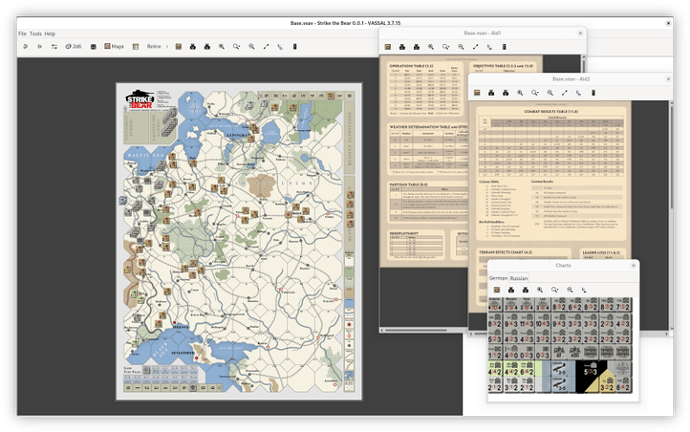Close the Charts window
Viewport: 690px width, 432px height.
click(633, 265)
